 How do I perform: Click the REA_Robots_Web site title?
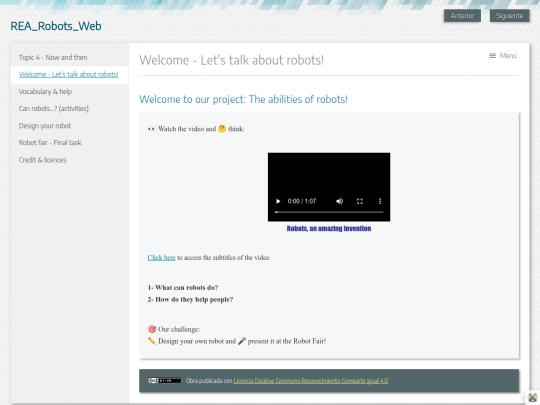[56, 26]
